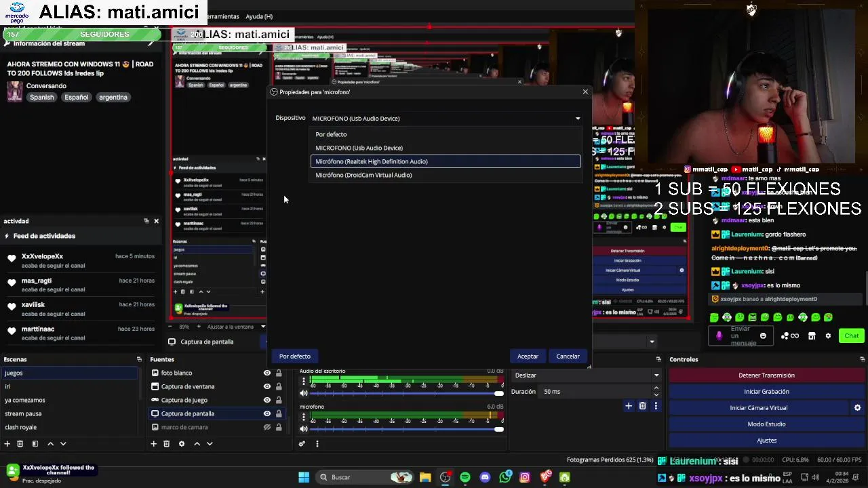Open emote picker smiley in chat box

coord(763,335)
